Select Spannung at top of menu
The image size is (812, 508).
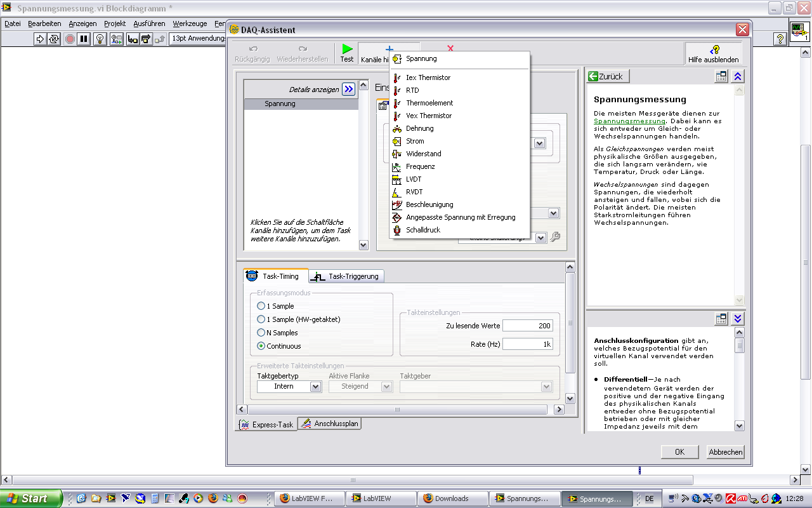459,58
